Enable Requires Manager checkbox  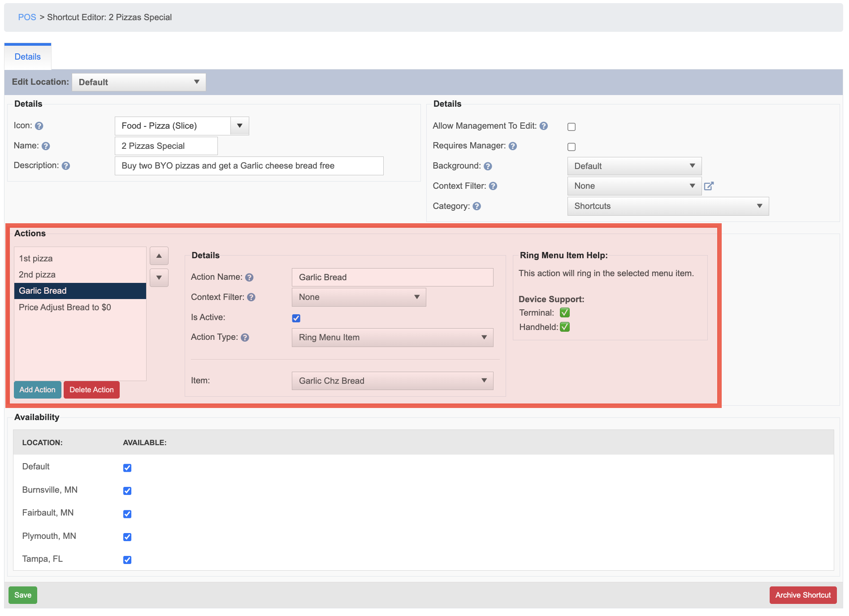point(572,147)
